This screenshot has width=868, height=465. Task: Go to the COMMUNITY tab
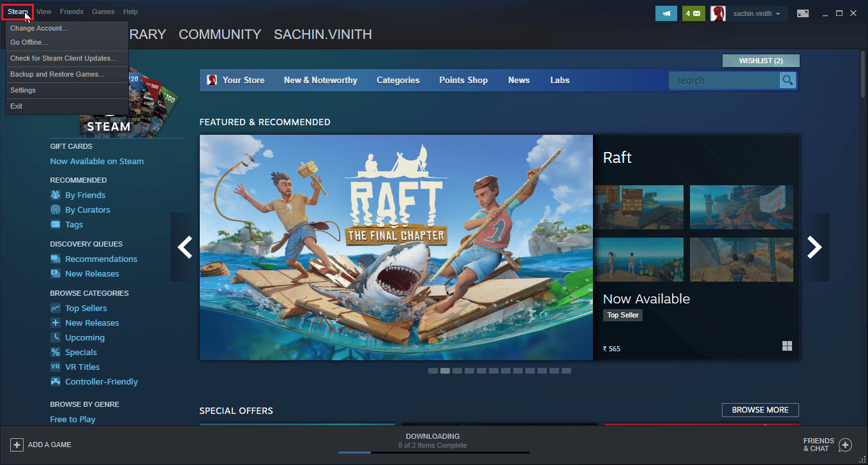click(x=220, y=34)
